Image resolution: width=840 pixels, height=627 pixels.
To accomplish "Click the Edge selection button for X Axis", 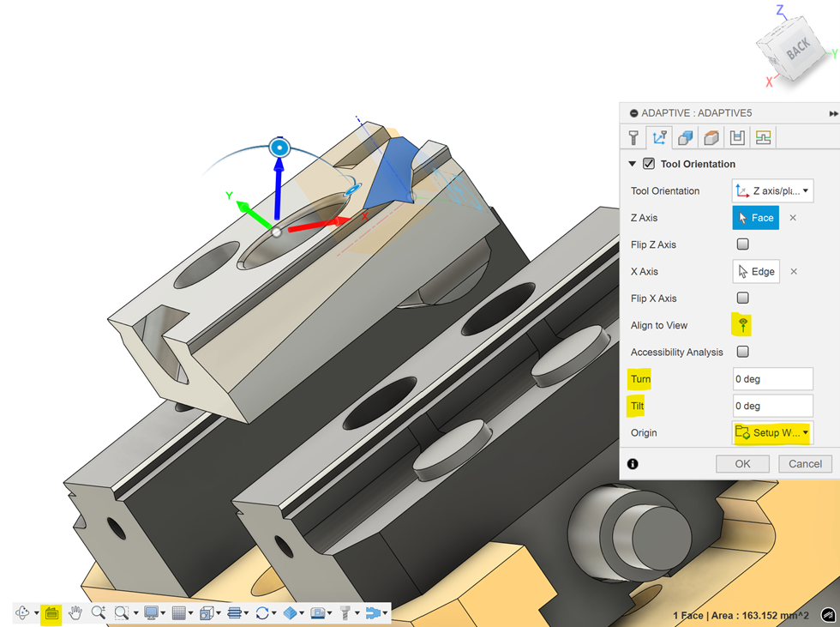I will [755, 271].
